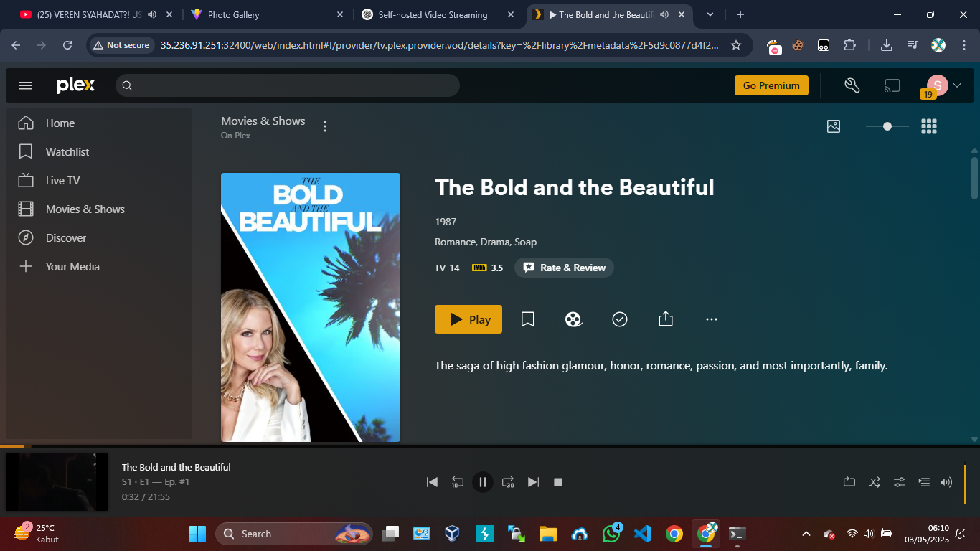
Task: Switch to grid view icon
Action: [929, 126]
